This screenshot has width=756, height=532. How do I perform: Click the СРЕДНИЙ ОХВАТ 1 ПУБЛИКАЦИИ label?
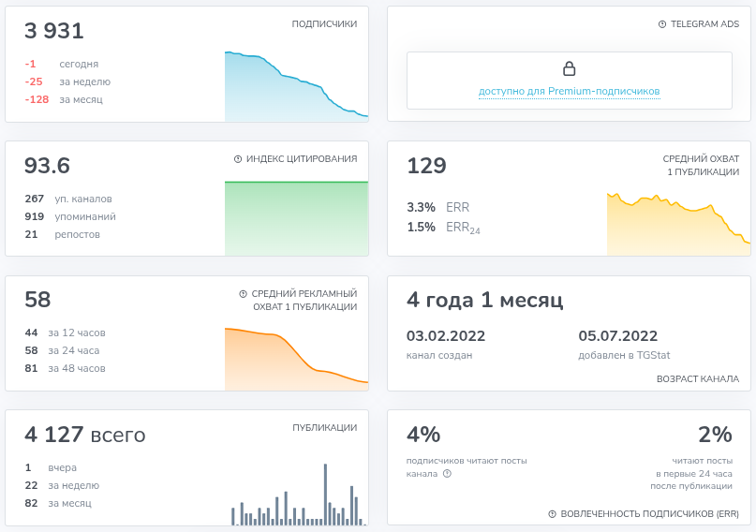pyautogui.click(x=701, y=165)
